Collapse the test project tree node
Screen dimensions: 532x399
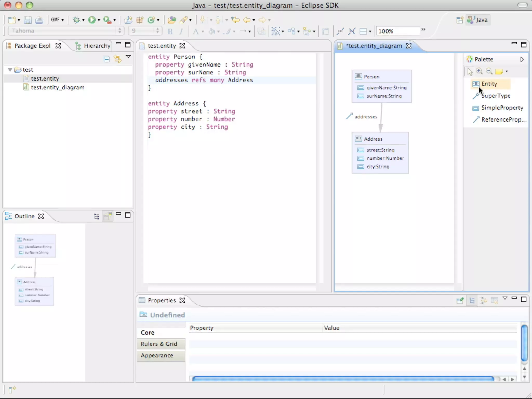click(10, 70)
